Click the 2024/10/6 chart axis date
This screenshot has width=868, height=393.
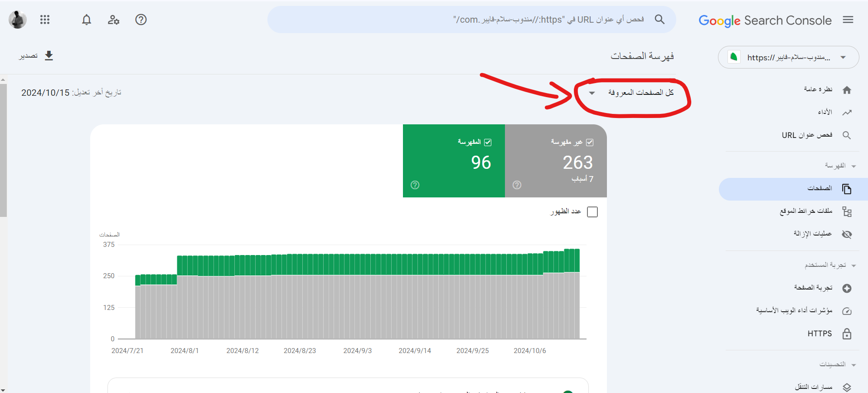tap(530, 351)
